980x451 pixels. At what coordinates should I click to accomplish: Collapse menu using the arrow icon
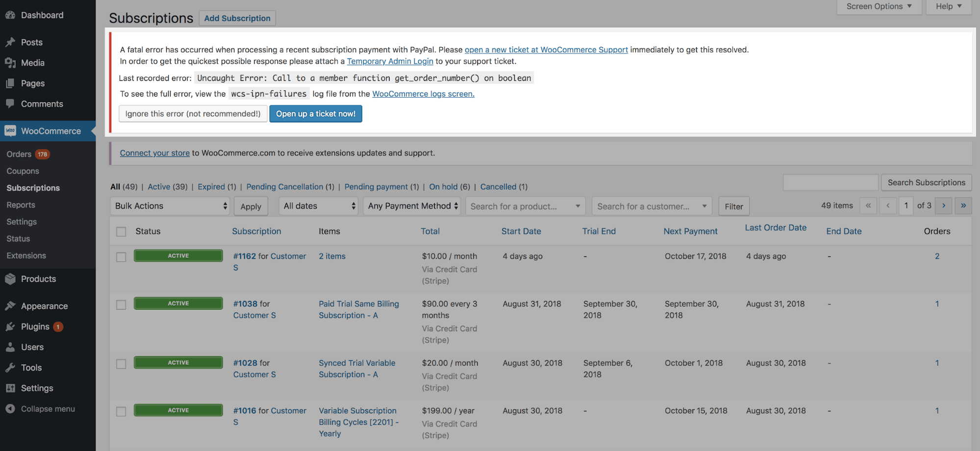(x=10, y=409)
